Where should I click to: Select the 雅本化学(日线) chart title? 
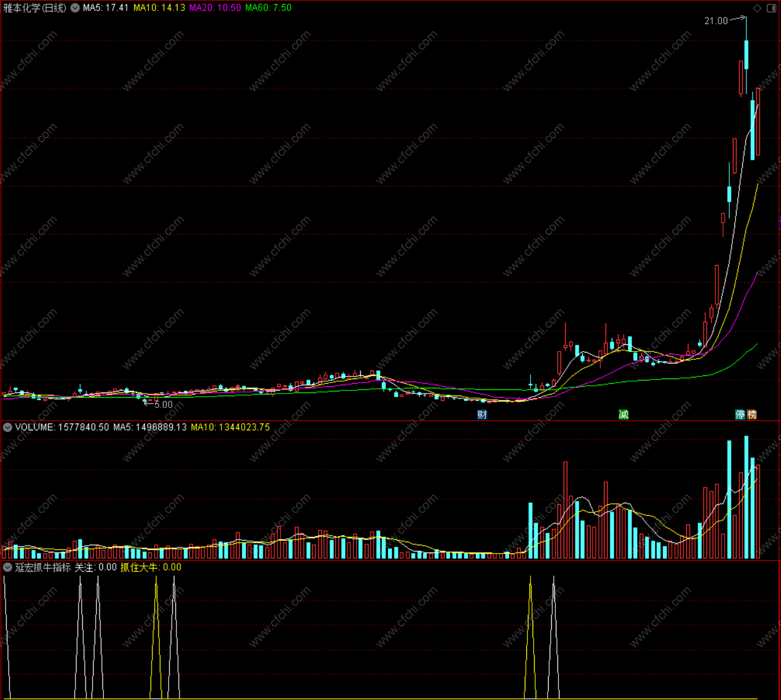coord(35,8)
